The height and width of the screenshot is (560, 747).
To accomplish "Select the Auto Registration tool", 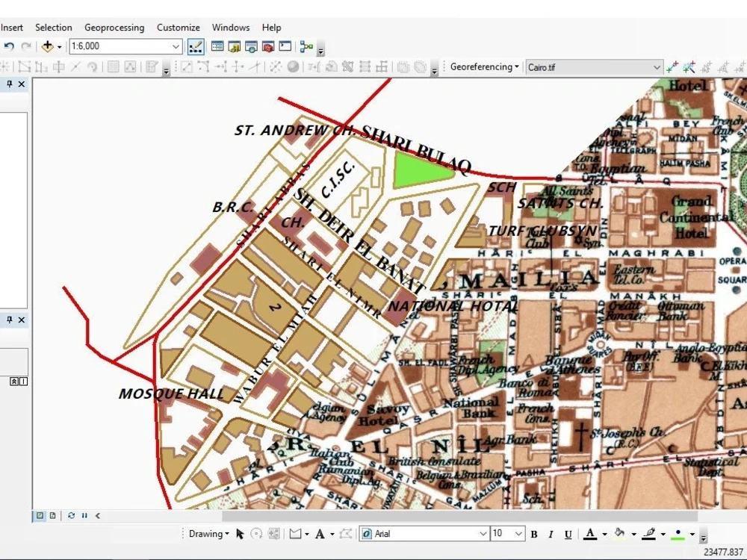I will (x=689, y=67).
